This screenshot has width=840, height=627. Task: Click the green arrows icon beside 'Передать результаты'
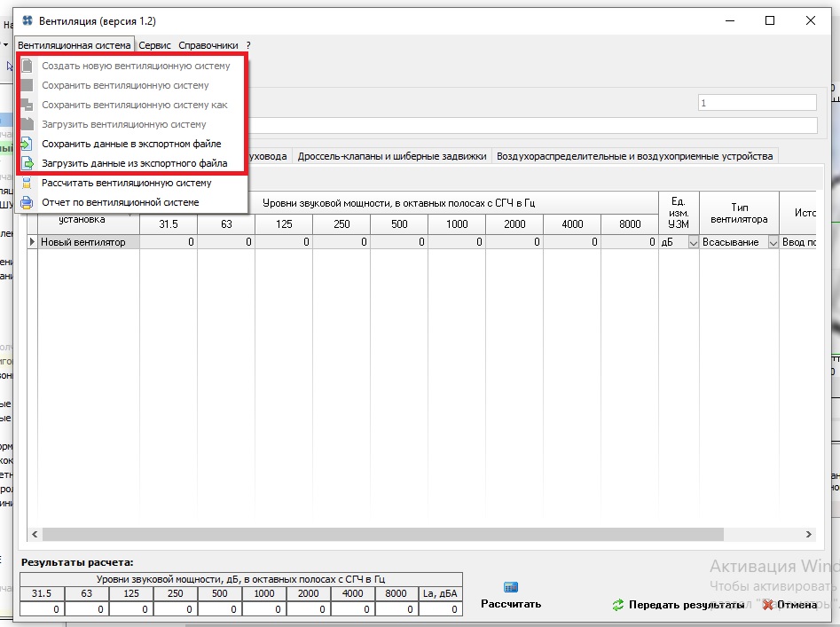(617, 605)
